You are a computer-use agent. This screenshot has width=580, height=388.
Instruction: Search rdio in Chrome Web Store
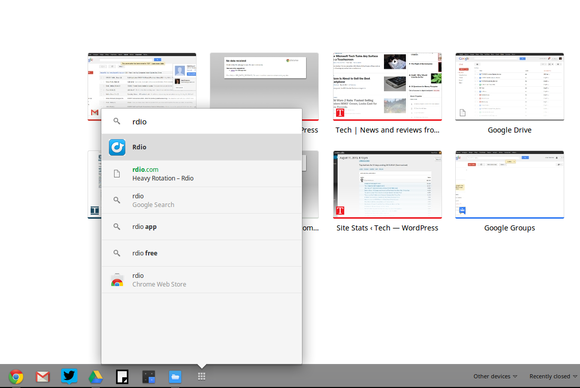click(202, 280)
